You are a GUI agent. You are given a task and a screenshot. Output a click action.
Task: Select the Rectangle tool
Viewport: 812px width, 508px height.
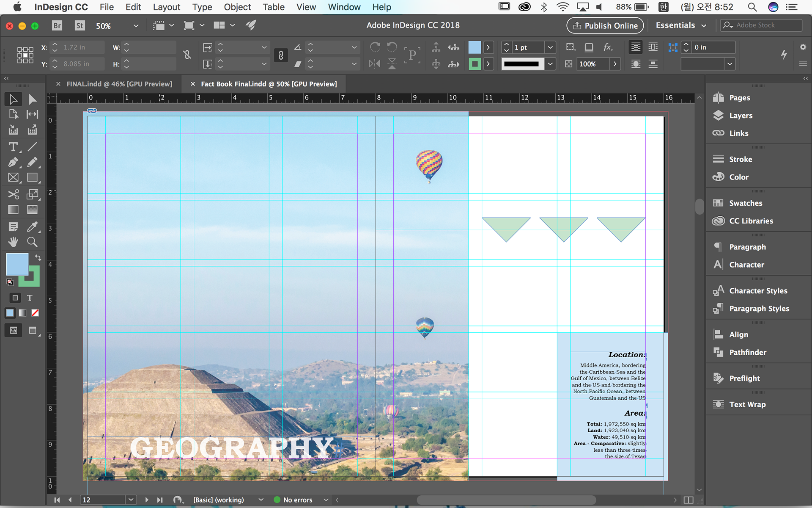click(32, 178)
